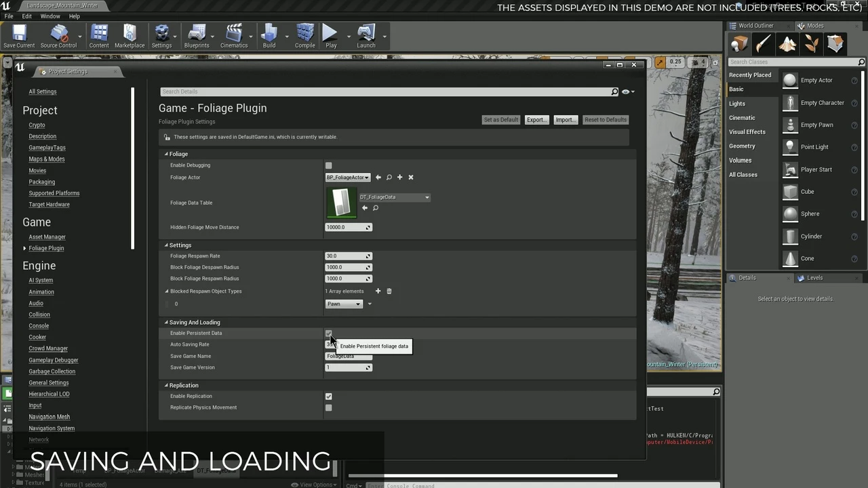868x488 pixels.
Task: Clear the Foliage Actor value with X icon
Action: pos(410,178)
